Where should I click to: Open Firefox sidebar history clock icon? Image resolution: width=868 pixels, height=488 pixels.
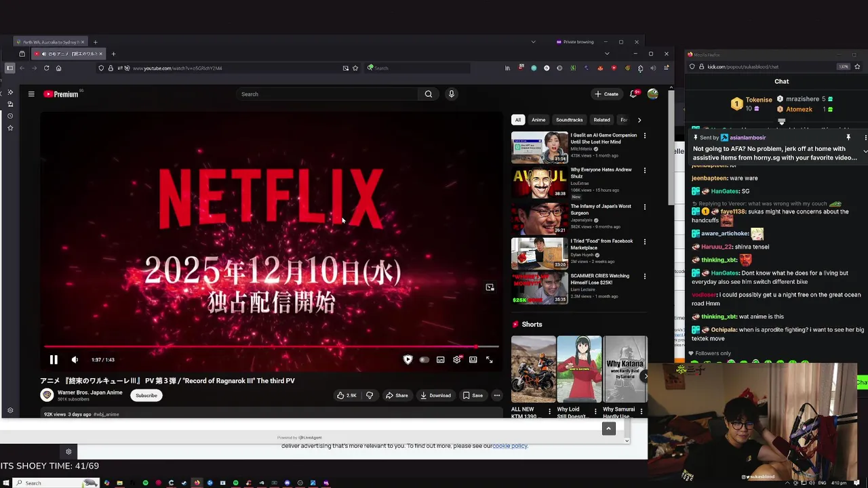click(x=10, y=116)
